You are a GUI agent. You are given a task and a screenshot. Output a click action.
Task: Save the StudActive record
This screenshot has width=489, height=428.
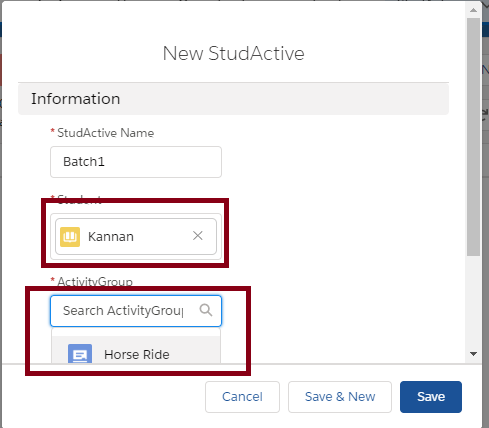coord(431,397)
